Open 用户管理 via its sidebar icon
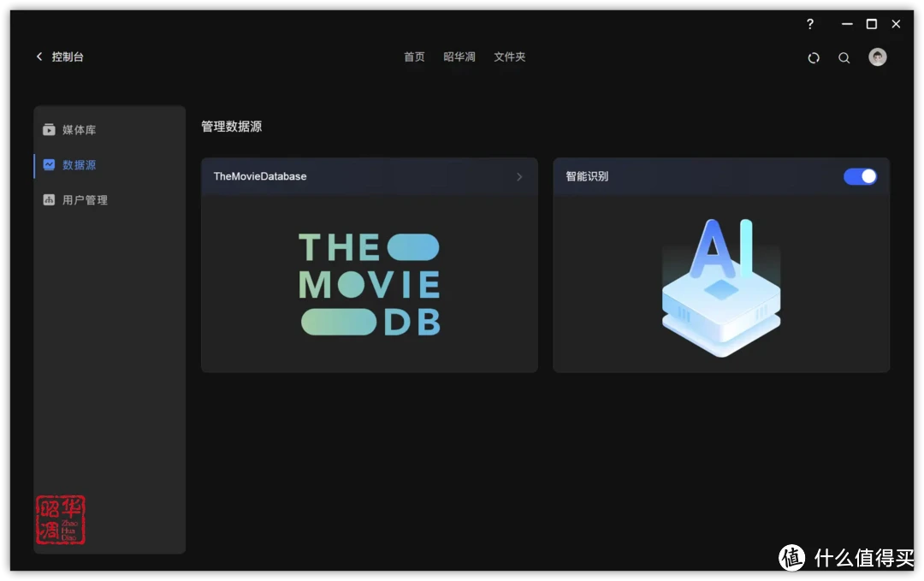 pyautogui.click(x=49, y=199)
